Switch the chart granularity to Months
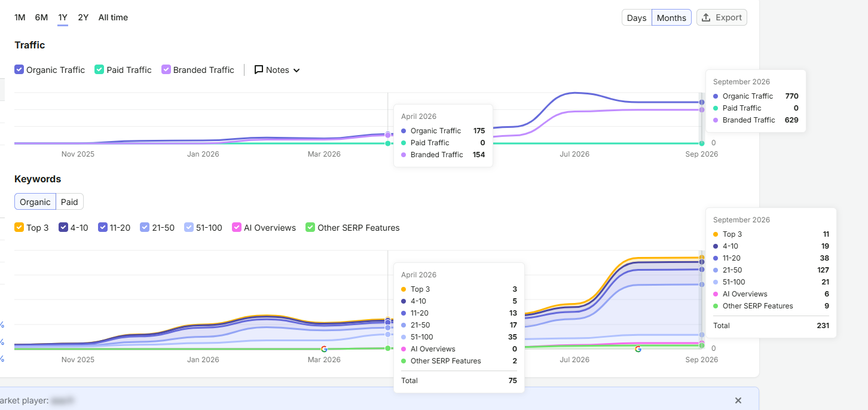This screenshot has height=410, width=868. tap(671, 18)
